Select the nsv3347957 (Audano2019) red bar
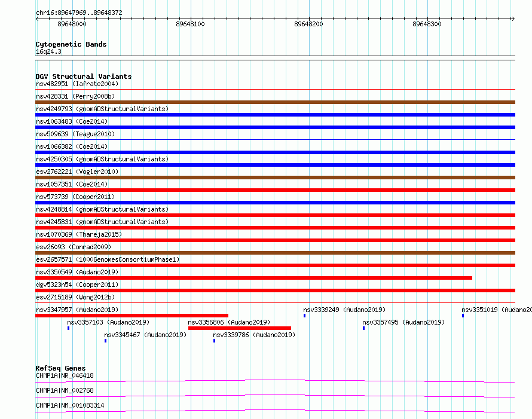532x419 pixels. point(132,316)
